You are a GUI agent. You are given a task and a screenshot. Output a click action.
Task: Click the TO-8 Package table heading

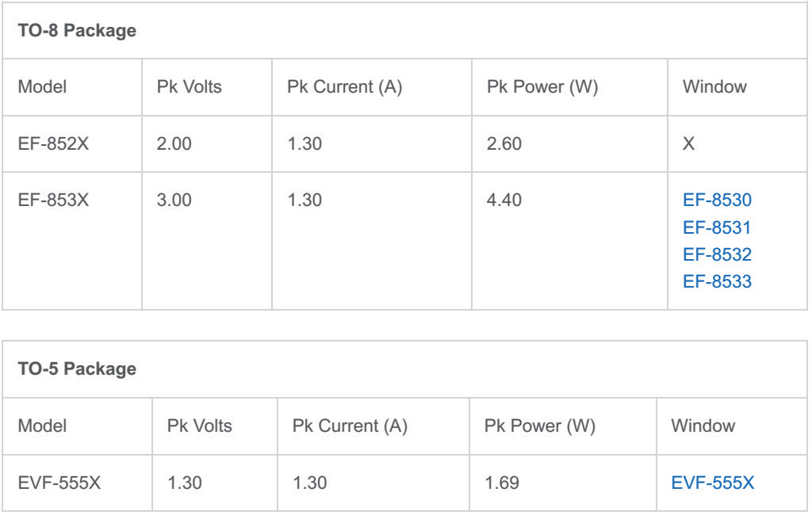(76, 32)
